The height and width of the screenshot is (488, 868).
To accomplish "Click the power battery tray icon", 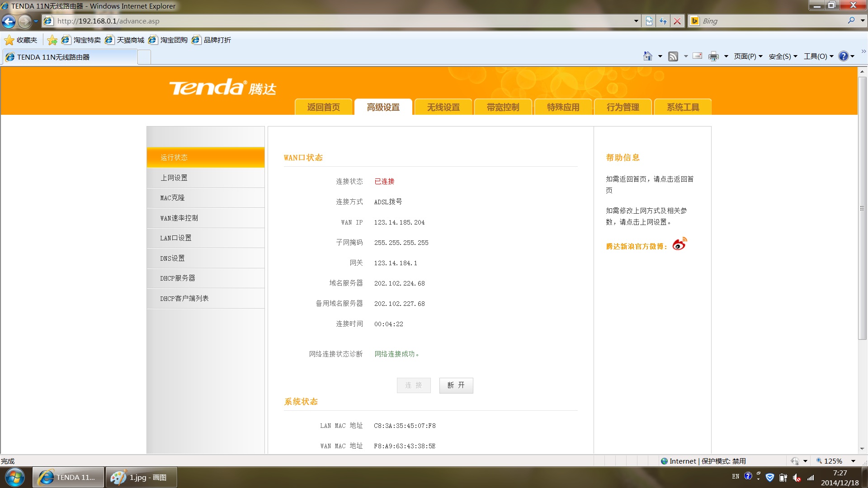I will click(x=783, y=478).
